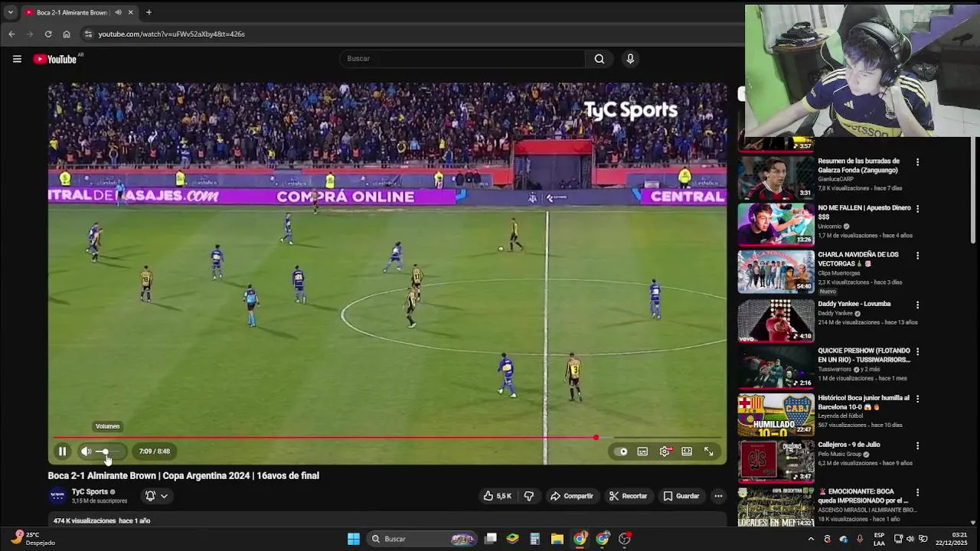The height and width of the screenshot is (551, 980).
Task: Open options for CHARLA NAVIDEÑA video
Action: (x=917, y=255)
